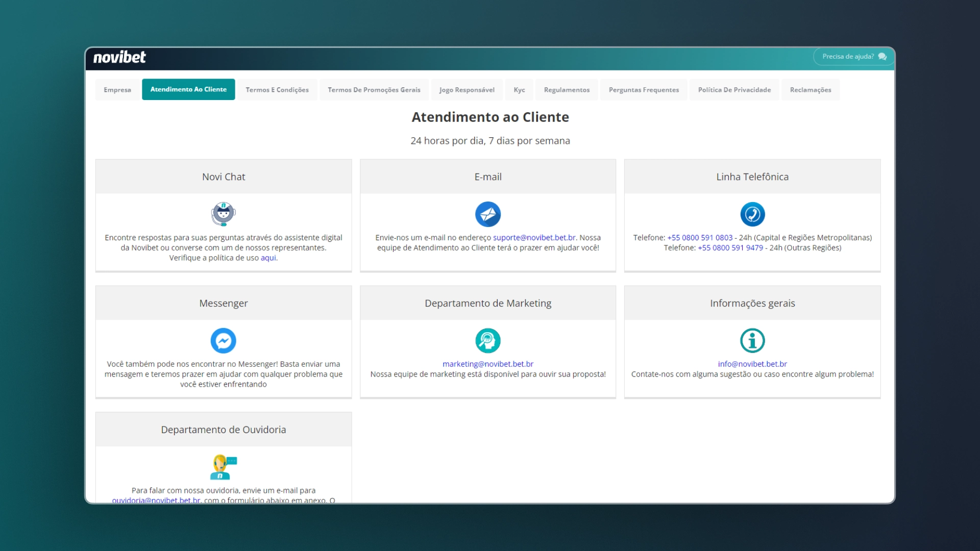Click the blue envelope E-mail icon
Screen dimensions: 980x551
pyautogui.click(x=487, y=214)
